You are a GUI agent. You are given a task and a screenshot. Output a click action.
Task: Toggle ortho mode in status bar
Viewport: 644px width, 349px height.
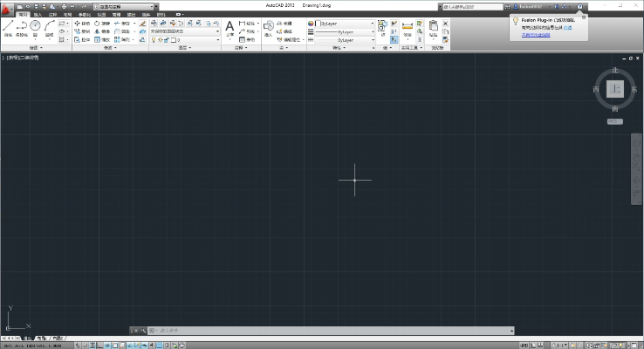97,345
